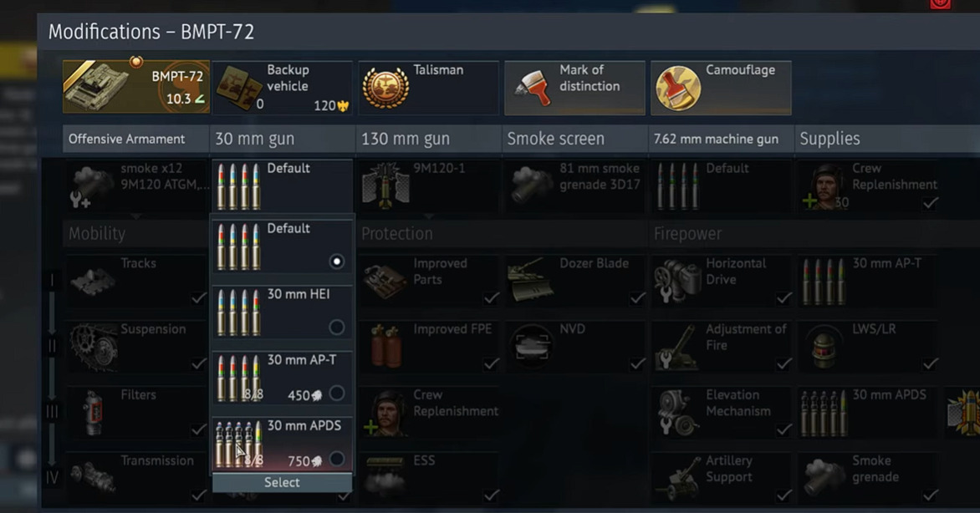Image resolution: width=980 pixels, height=513 pixels.
Task: Open the Camouflage paint roller icon
Action: click(x=677, y=88)
